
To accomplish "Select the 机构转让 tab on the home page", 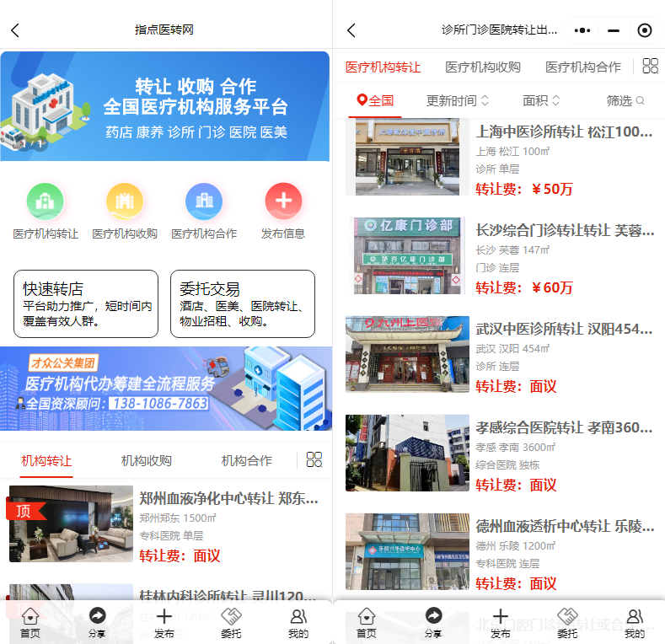I will 46,461.
